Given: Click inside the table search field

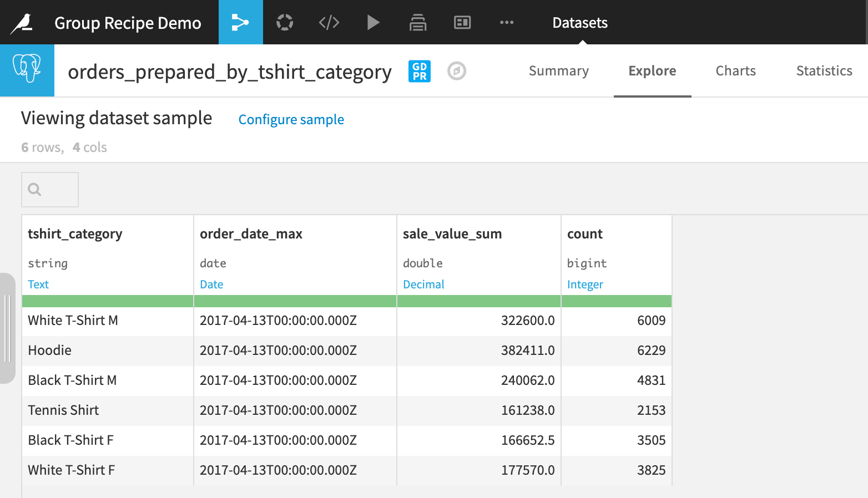Looking at the screenshot, I should click(x=50, y=189).
